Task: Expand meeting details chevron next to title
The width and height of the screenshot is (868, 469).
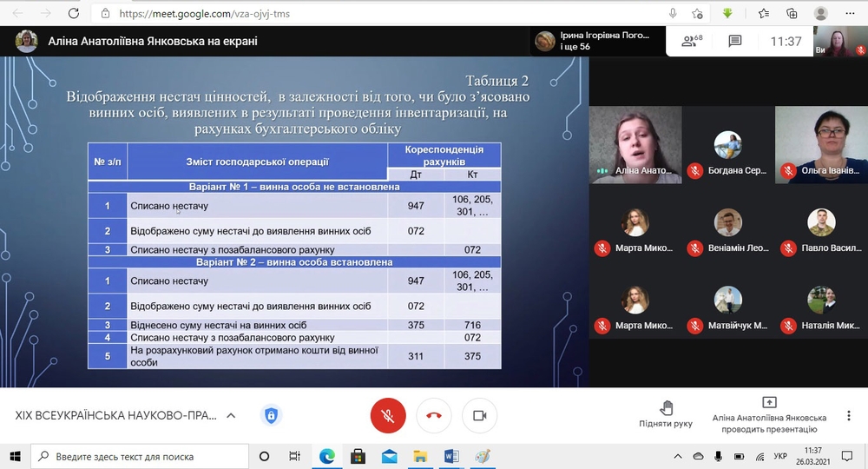Action: pos(231,416)
